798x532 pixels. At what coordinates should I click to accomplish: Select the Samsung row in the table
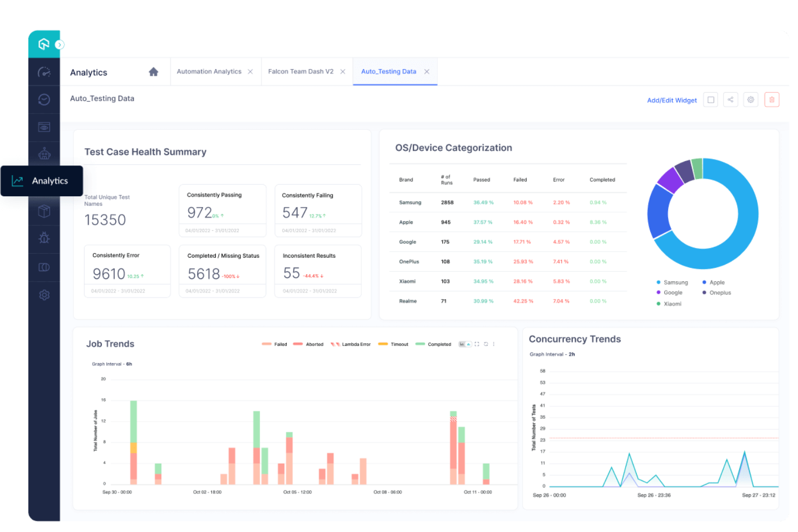click(508, 203)
